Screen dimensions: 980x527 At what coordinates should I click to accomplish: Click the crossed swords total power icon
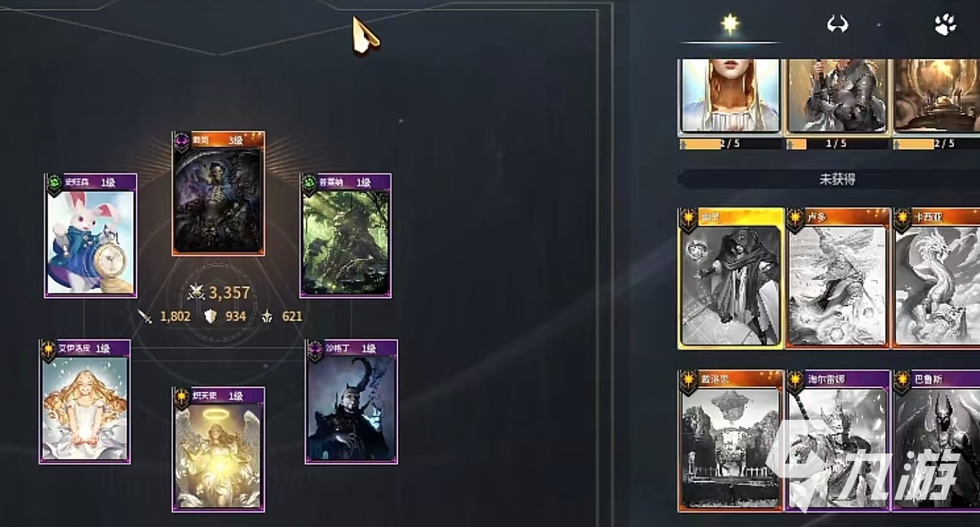(x=195, y=292)
